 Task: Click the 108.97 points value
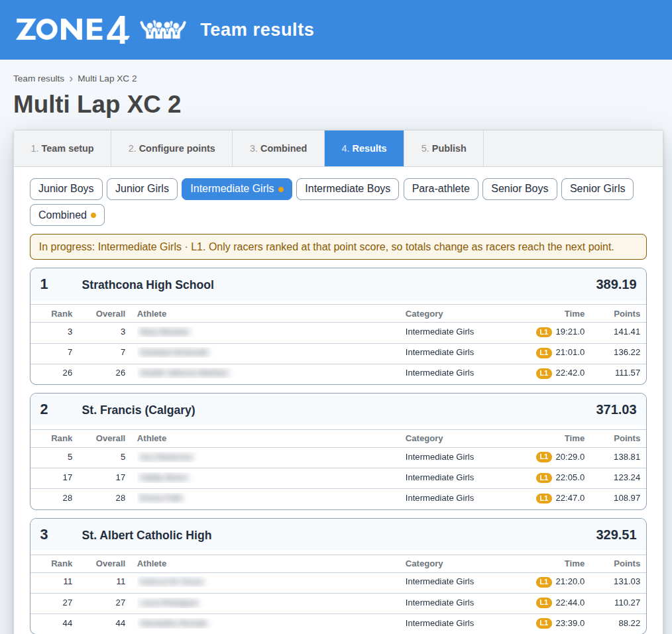pos(626,498)
